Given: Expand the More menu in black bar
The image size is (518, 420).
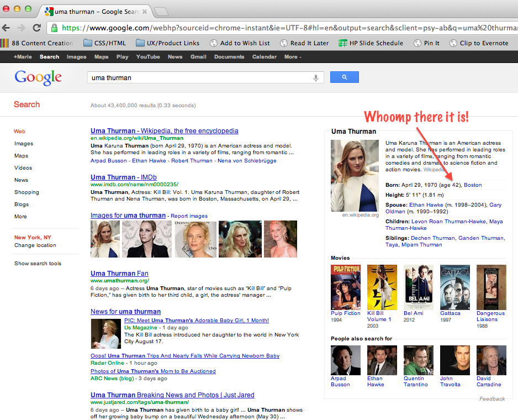Looking at the screenshot, I should (293, 57).
